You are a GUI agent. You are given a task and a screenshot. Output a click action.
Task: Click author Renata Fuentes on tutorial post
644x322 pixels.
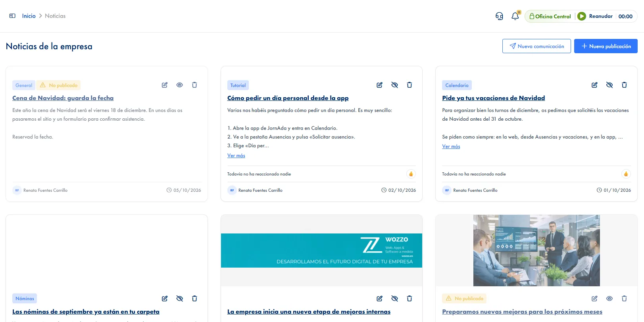[x=260, y=190]
